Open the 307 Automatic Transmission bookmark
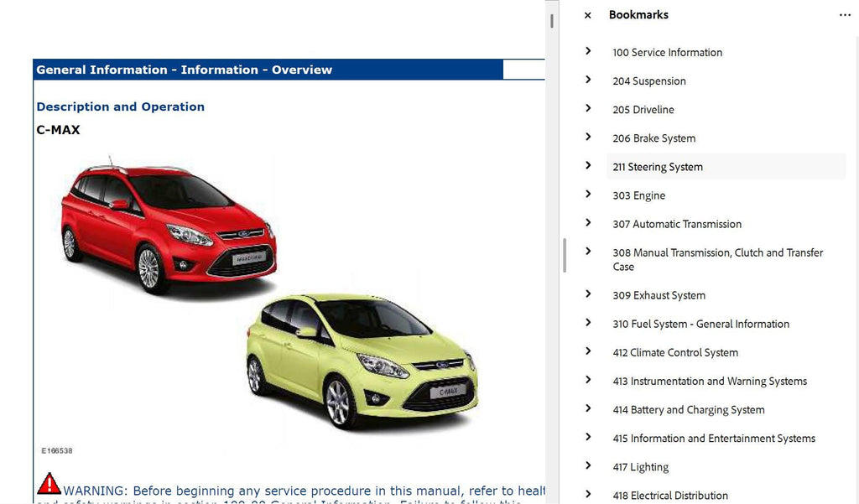The image size is (859, 504). tap(677, 224)
